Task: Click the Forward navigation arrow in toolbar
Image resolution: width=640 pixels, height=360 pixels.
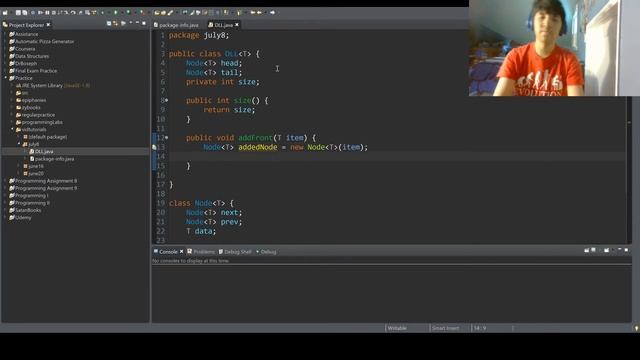Action: (x=272, y=13)
